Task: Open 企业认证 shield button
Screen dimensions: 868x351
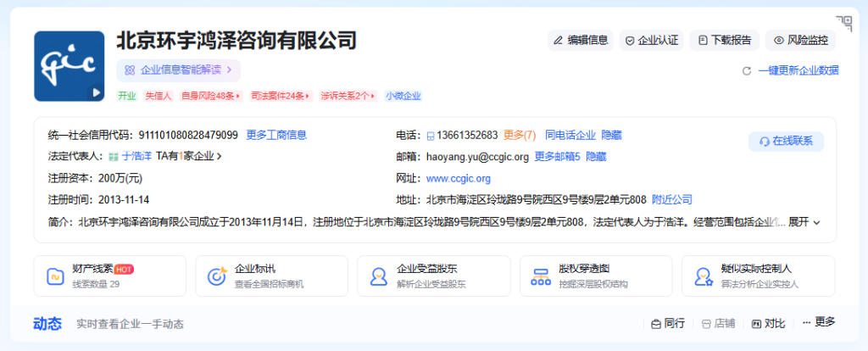Action: [x=652, y=41]
